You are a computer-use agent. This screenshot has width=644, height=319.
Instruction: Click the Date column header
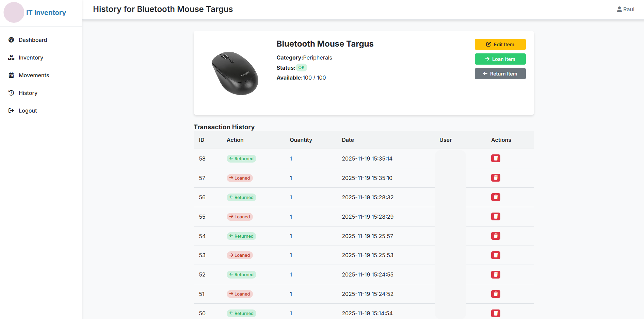click(348, 140)
